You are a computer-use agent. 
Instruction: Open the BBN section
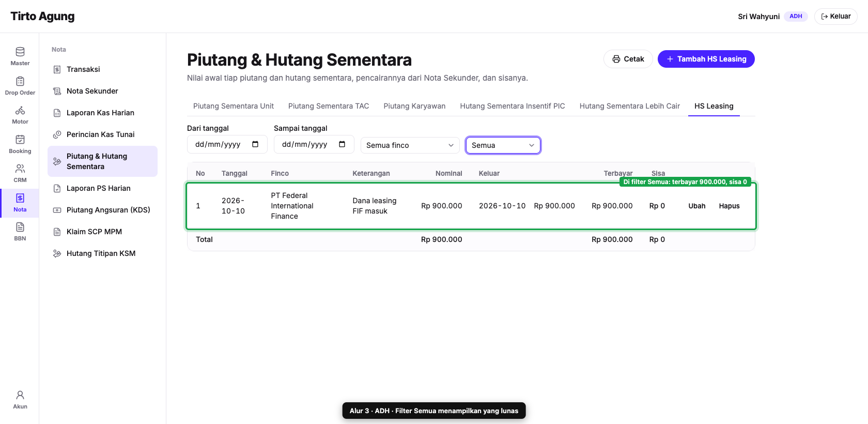[x=20, y=232]
